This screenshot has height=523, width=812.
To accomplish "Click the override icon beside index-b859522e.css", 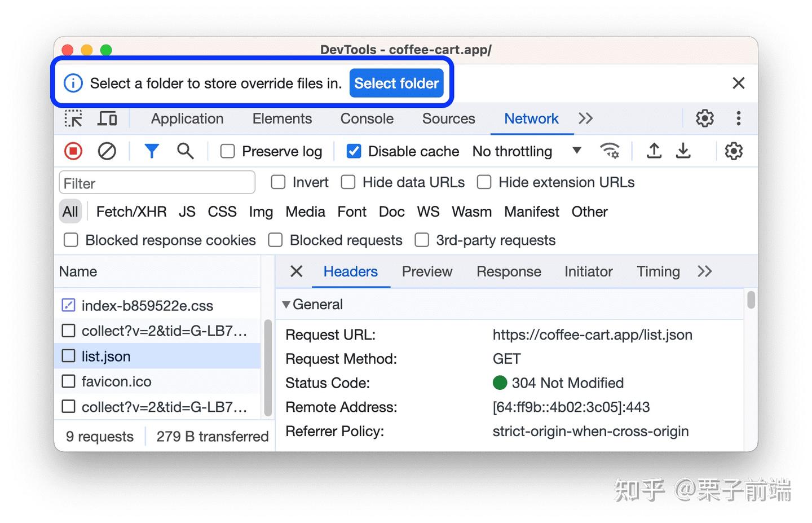I will coord(68,305).
